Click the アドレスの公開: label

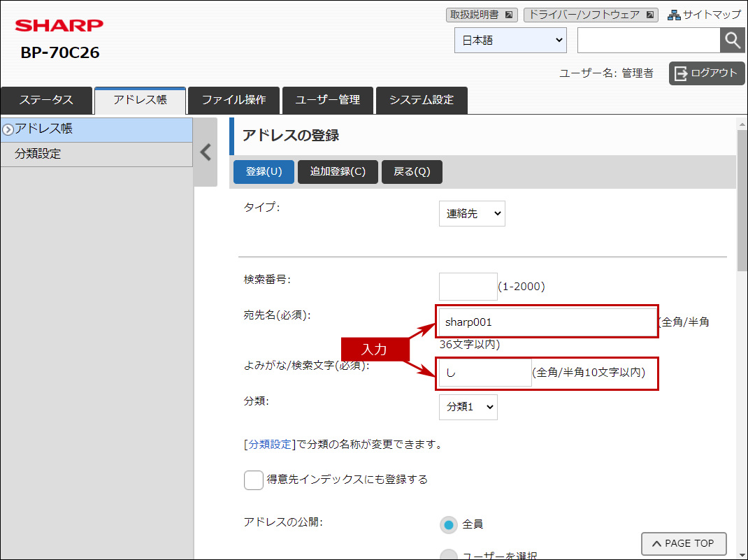pos(283,522)
